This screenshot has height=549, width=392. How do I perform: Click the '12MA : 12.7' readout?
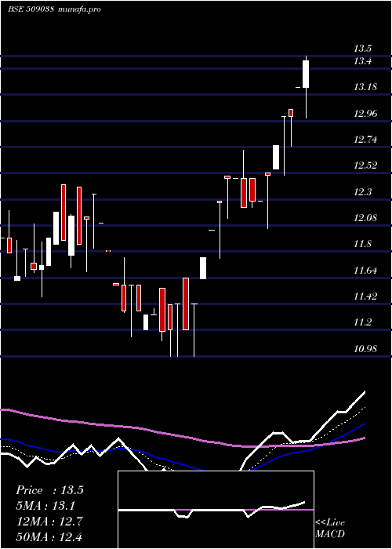pos(49,522)
